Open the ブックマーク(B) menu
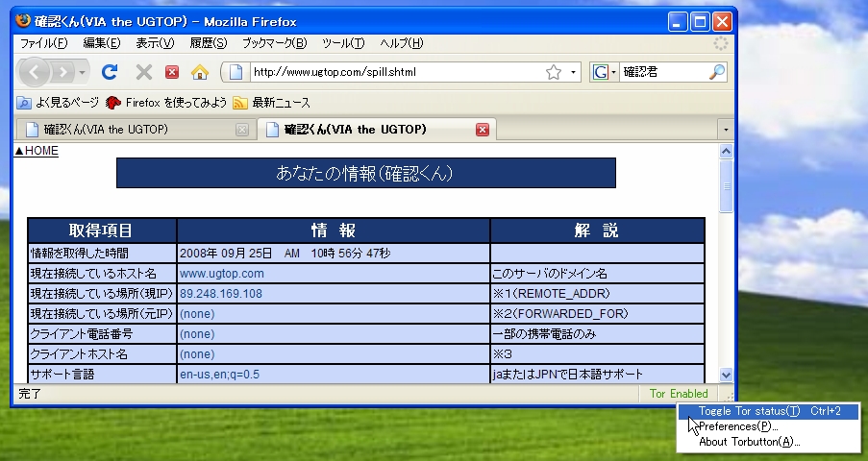 point(275,43)
